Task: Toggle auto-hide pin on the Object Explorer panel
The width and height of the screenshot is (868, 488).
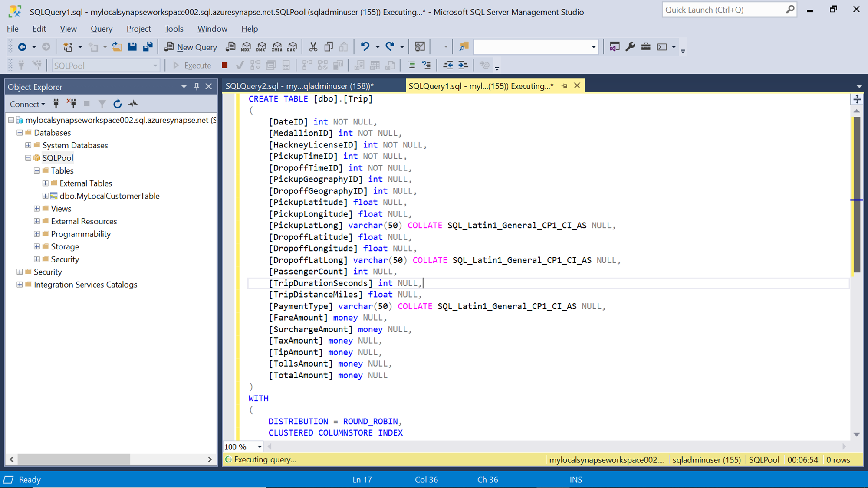Action: 197,86
